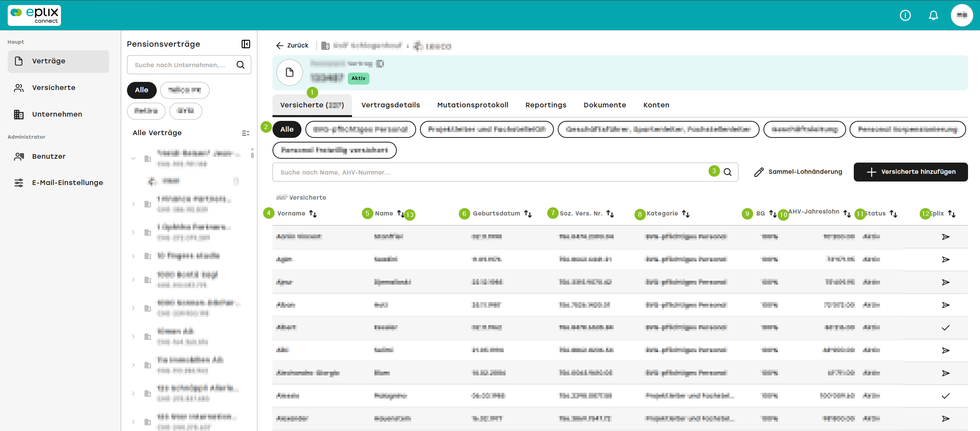
Task: Select the Versicherte tab of the contract
Action: [312, 105]
